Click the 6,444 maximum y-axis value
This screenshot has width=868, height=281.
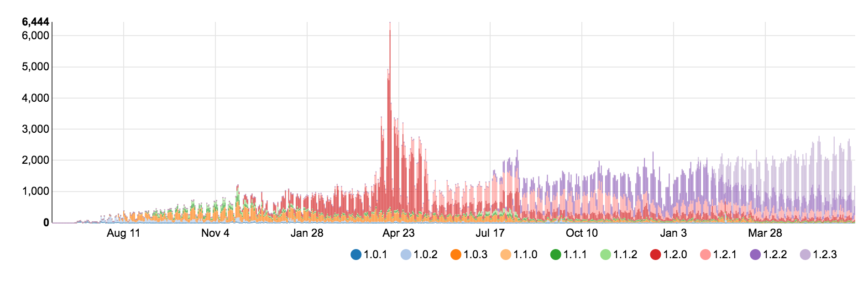(x=35, y=22)
